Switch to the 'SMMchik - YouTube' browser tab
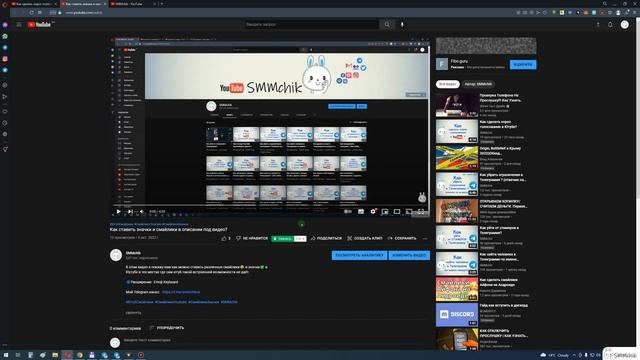 pyautogui.click(x=133, y=4)
